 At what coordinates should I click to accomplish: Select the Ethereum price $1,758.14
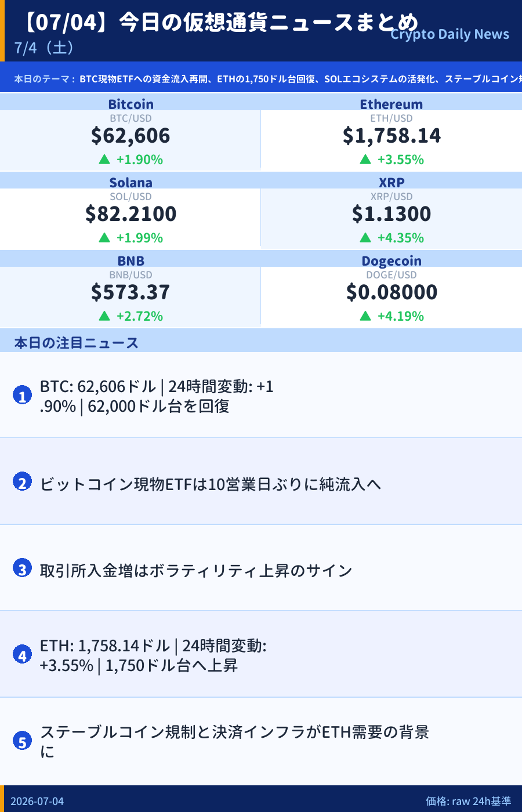point(391,136)
